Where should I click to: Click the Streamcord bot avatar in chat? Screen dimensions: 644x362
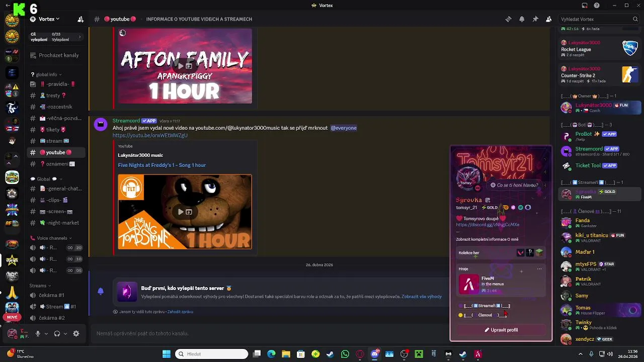point(101,124)
